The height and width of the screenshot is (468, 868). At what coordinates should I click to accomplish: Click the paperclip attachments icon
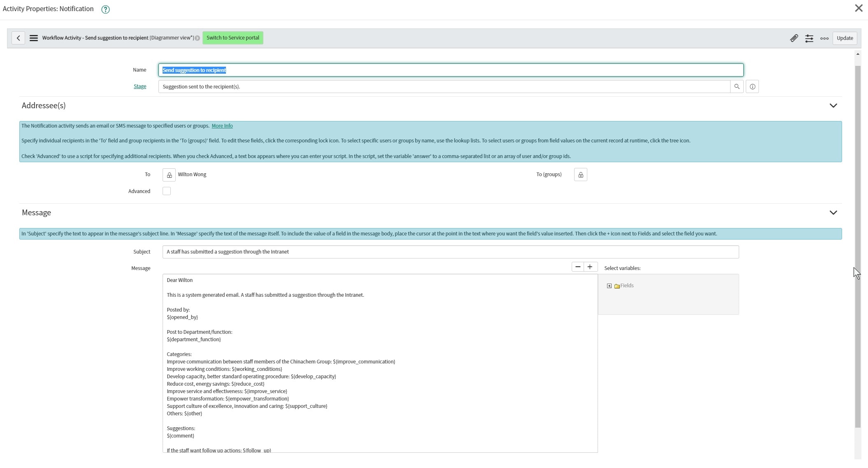(794, 38)
